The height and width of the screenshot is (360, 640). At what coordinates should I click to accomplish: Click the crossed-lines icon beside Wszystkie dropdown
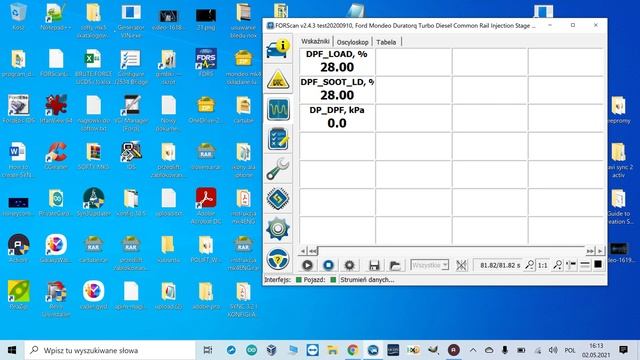pyautogui.click(x=461, y=265)
